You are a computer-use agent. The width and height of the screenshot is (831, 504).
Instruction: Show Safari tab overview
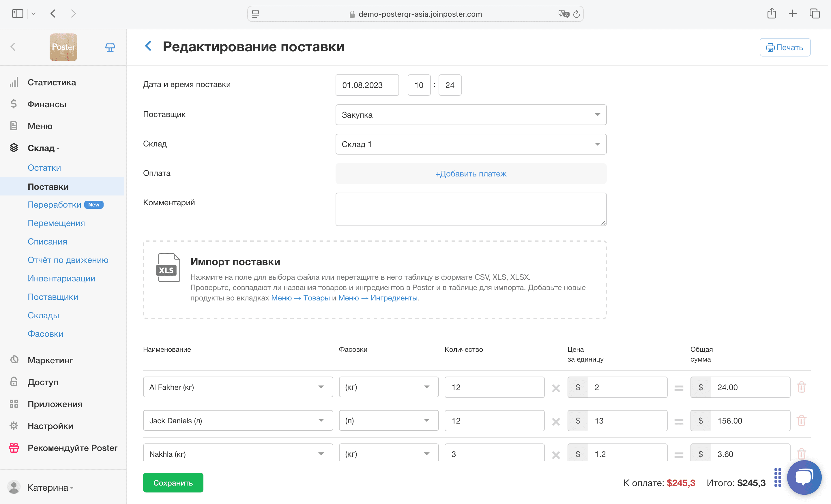pos(815,14)
